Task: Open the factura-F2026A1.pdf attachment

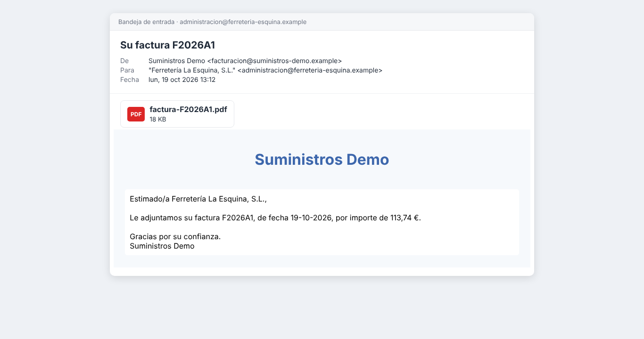Action: pos(177,114)
